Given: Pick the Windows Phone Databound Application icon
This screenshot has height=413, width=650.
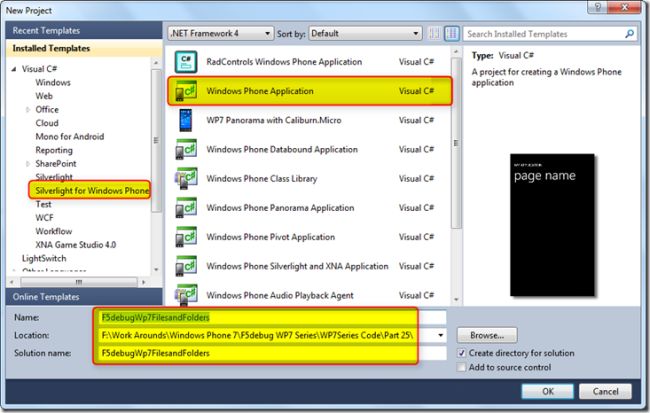Looking at the screenshot, I should pyautogui.click(x=186, y=149).
